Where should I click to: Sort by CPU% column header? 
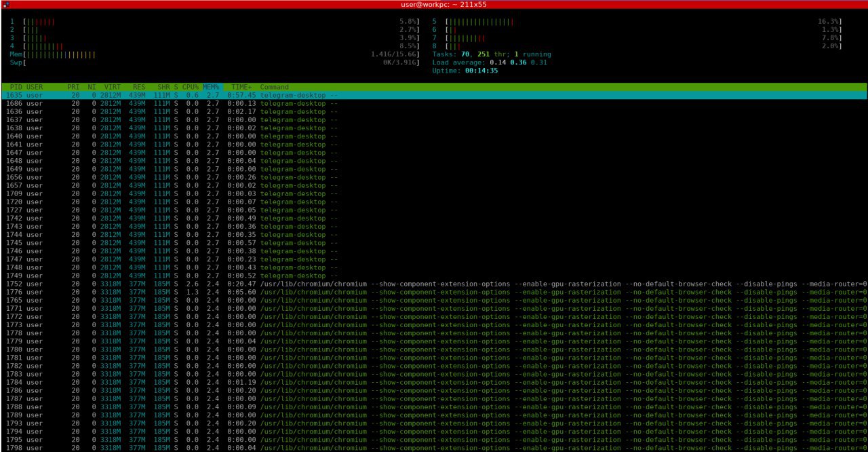pyautogui.click(x=190, y=87)
